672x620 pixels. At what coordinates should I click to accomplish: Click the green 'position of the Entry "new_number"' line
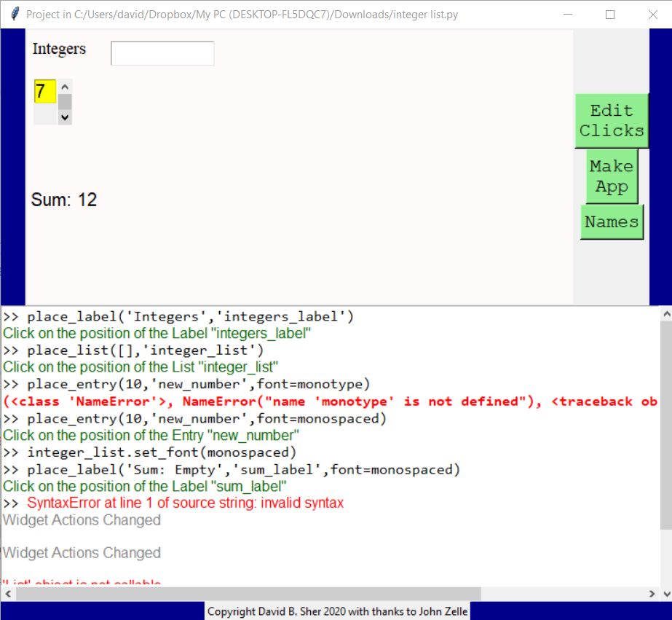151,435
